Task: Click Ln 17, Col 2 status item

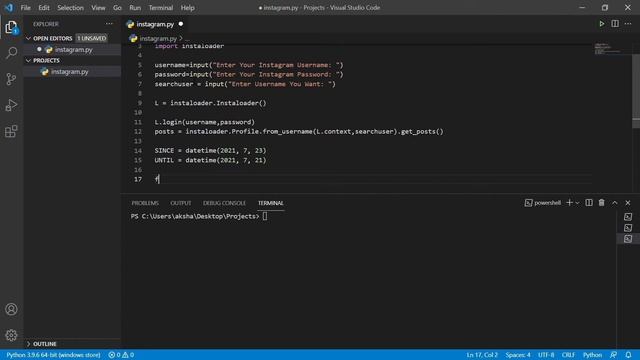Action: click(x=482, y=355)
